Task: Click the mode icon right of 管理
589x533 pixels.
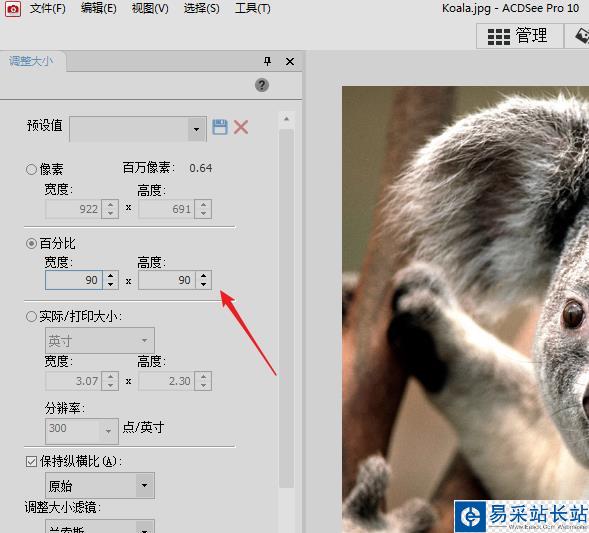Action: [x=581, y=36]
